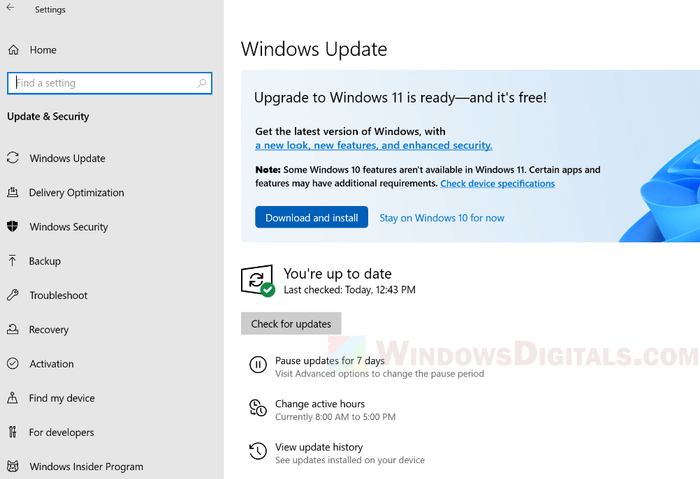Click Check device specifications link
This screenshot has width=700, height=479.
click(x=497, y=183)
